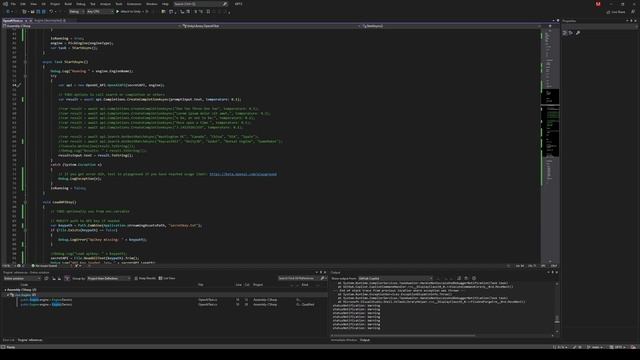
Task: Open the StartAsync member navigation dropdown
Action: tap(451, 26)
